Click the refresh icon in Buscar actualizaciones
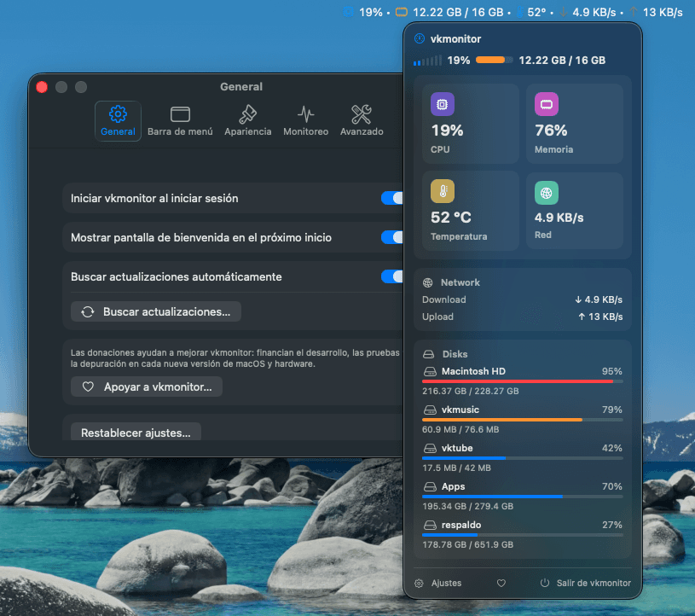Image resolution: width=695 pixels, height=616 pixels. [88, 311]
